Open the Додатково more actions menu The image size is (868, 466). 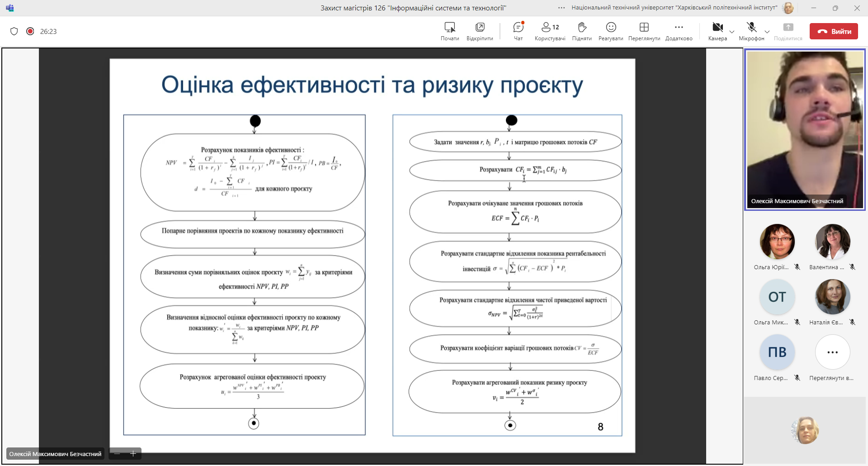[679, 31]
